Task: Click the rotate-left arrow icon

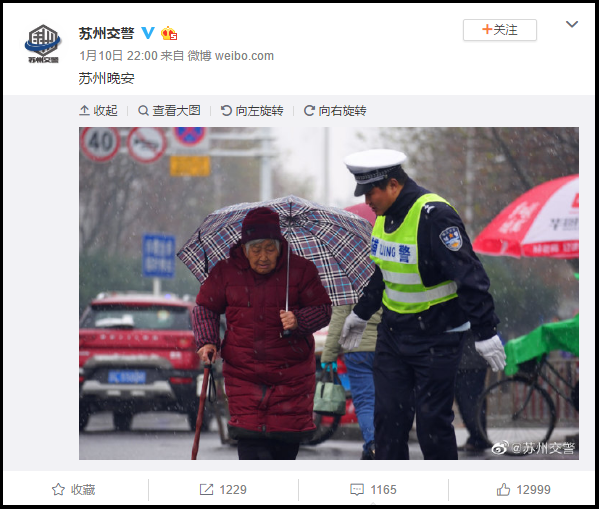Action: pyautogui.click(x=226, y=111)
